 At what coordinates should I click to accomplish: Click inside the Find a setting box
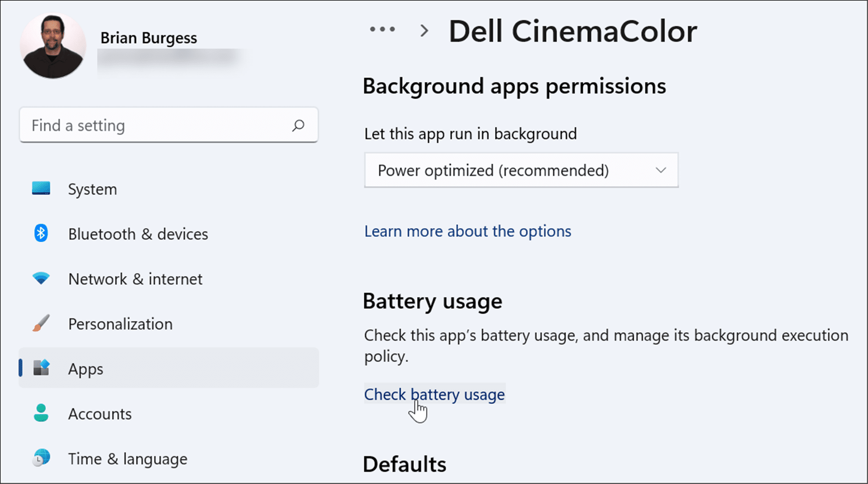coord(135,125)
